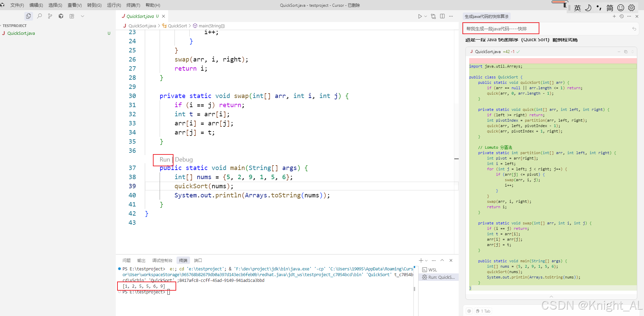Open the Search view icon
Screen dimensions: 644x316
(39, 16)
